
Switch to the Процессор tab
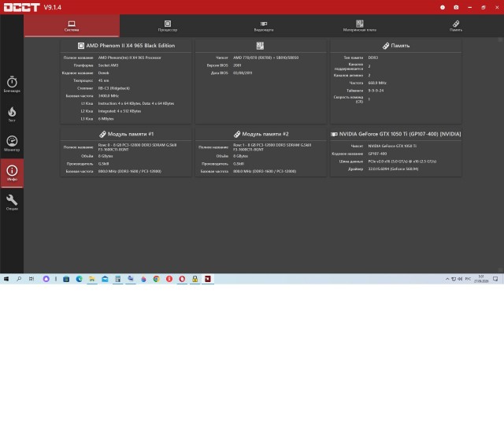pyautogui.click(x=168, y=26)
